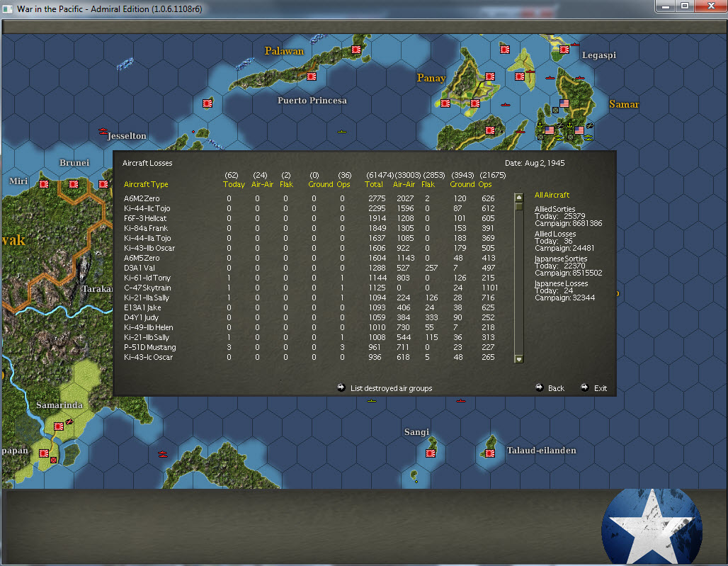Click Japanese flag at northern Palawan tip
The width and height of the screenshot is (728, 566).
356,50
